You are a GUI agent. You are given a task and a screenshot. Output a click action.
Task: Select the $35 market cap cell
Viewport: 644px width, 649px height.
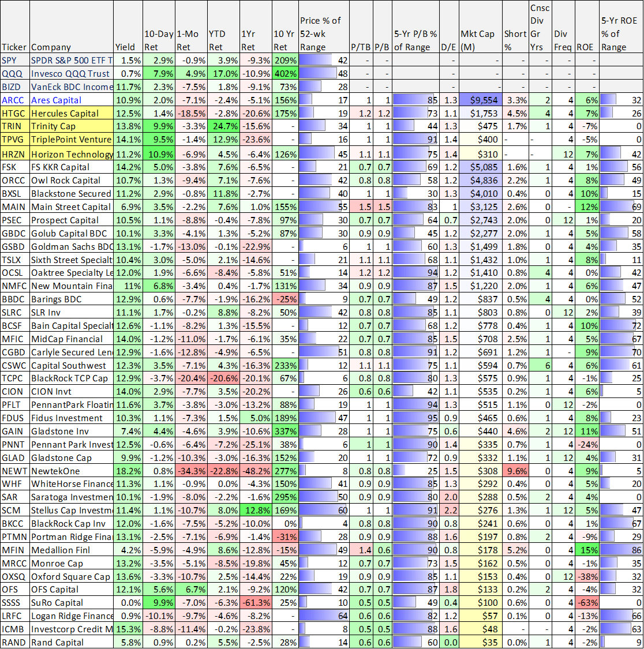(x=481, y=643)
